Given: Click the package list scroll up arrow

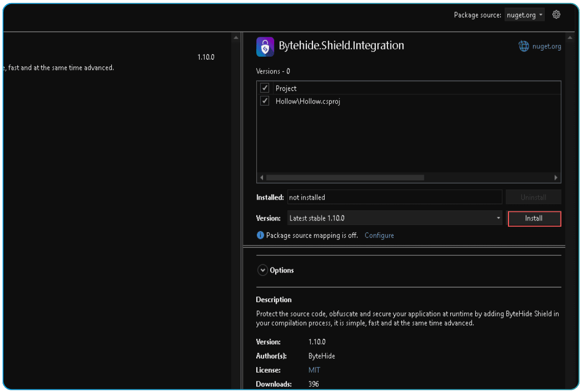Looking at the screenshot, I should (236, 37).
